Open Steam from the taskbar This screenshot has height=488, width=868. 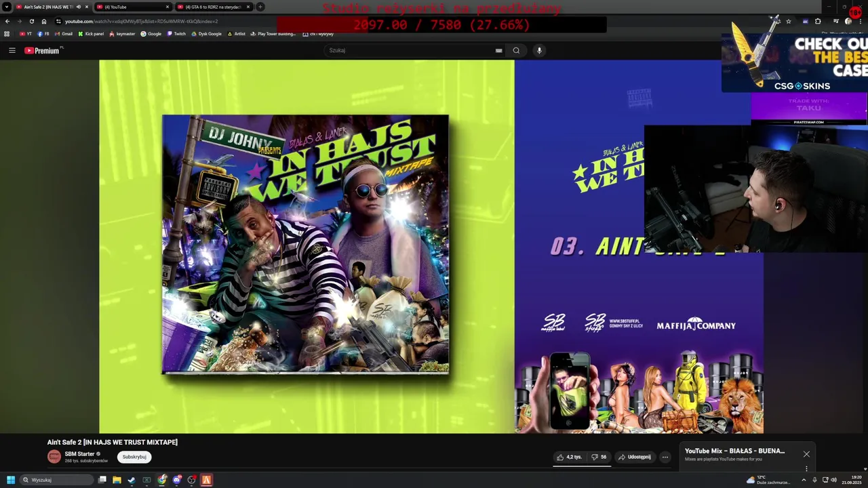click(132, 480)
